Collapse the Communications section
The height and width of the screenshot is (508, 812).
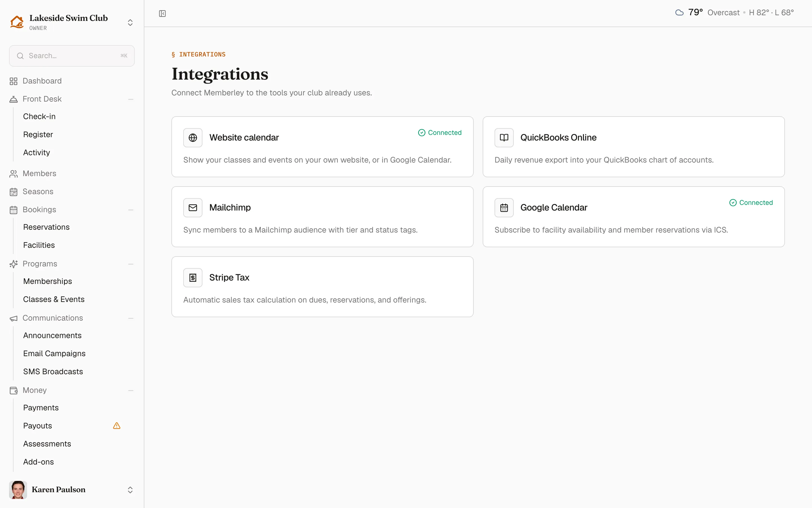[131, 318]
